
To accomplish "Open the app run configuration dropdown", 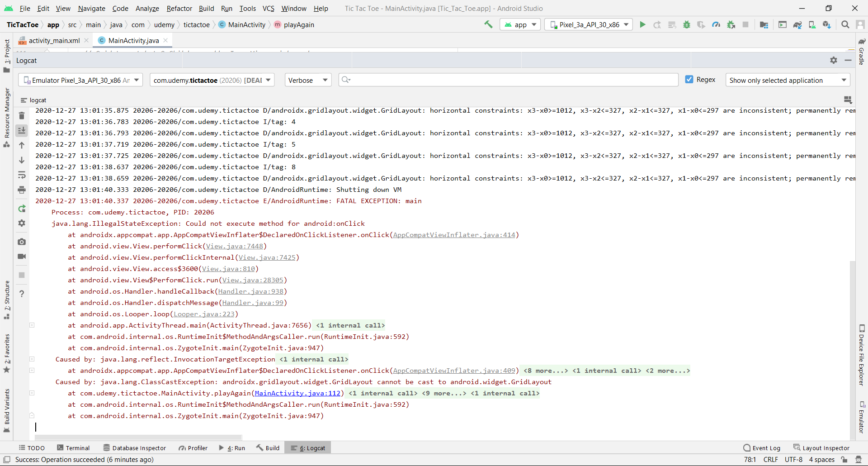I will (x=520, y=24).
